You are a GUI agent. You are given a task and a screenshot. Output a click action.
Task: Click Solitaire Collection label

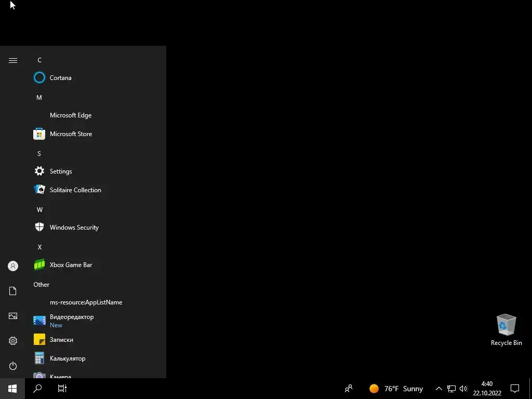coord(75,190)
